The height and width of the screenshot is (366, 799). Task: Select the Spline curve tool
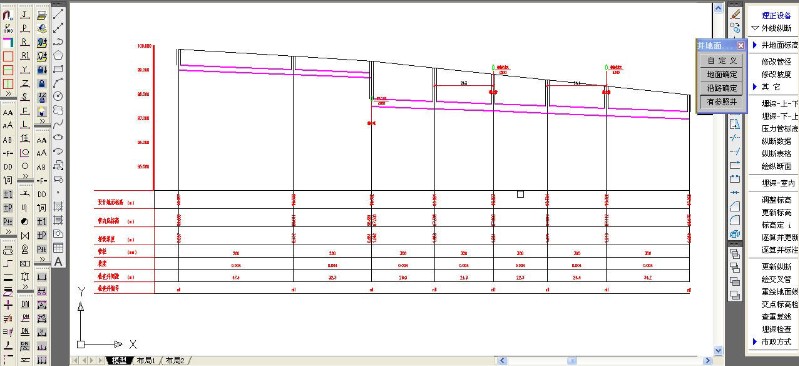59,123
